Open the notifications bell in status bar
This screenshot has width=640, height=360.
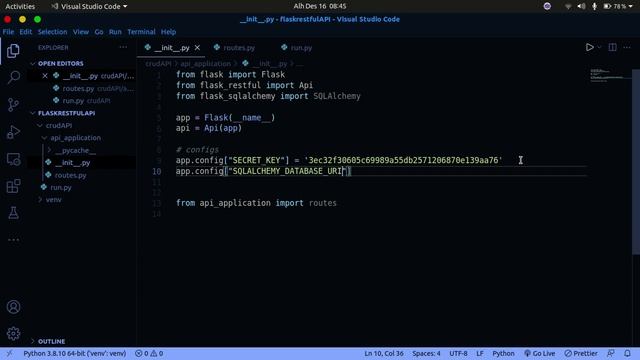click(x=627, y=353)
